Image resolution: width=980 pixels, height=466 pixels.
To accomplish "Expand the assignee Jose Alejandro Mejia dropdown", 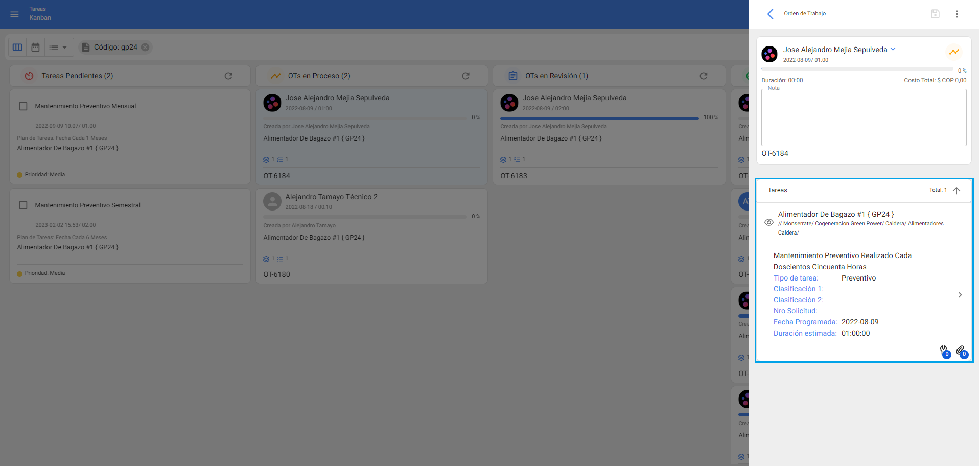I will [x=893, y=49].
